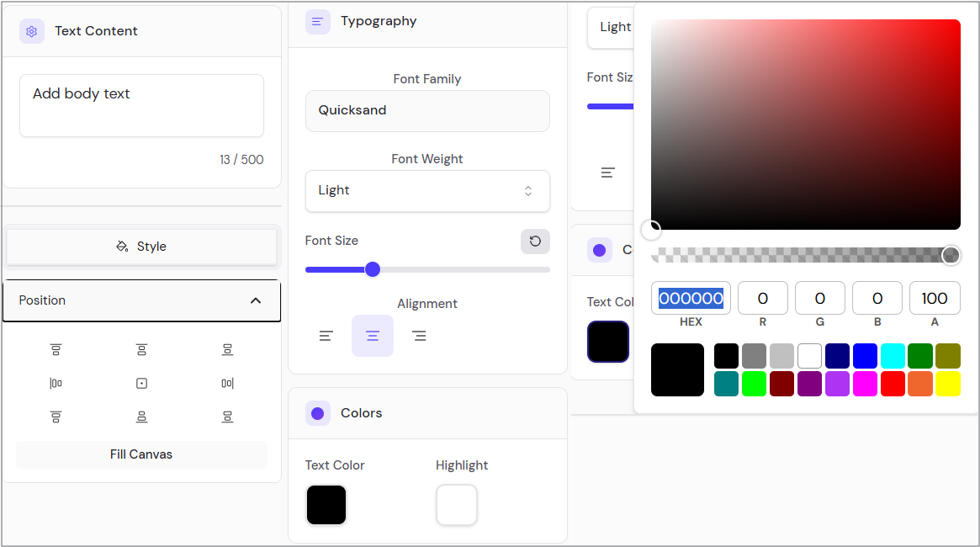
Task: Click the Text Content settings gear icon
Action: [x=32, y=30]
